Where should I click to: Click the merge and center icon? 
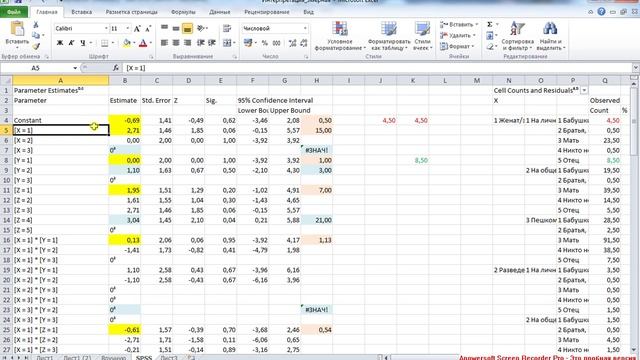click(x=227, y=43)
